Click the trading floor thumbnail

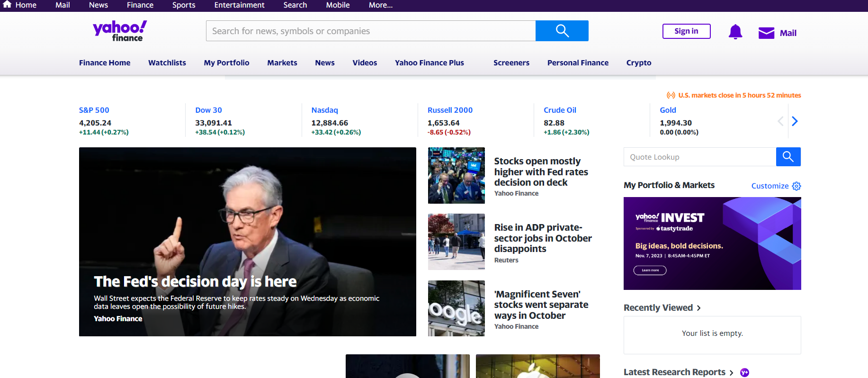(x=456, y=175)
